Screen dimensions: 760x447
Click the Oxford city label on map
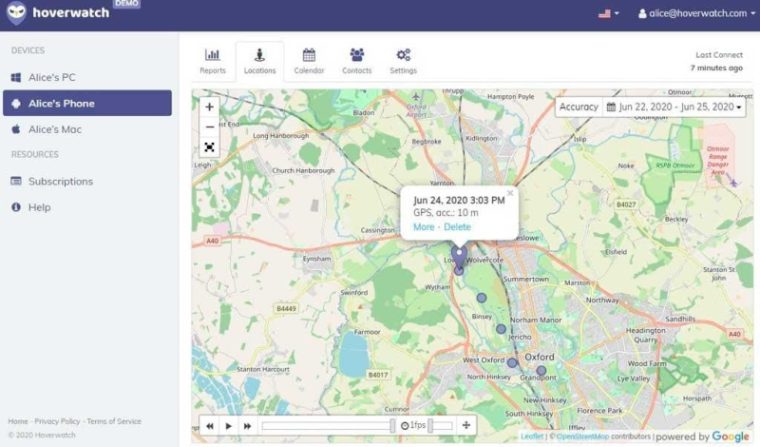tap(539, 357)
